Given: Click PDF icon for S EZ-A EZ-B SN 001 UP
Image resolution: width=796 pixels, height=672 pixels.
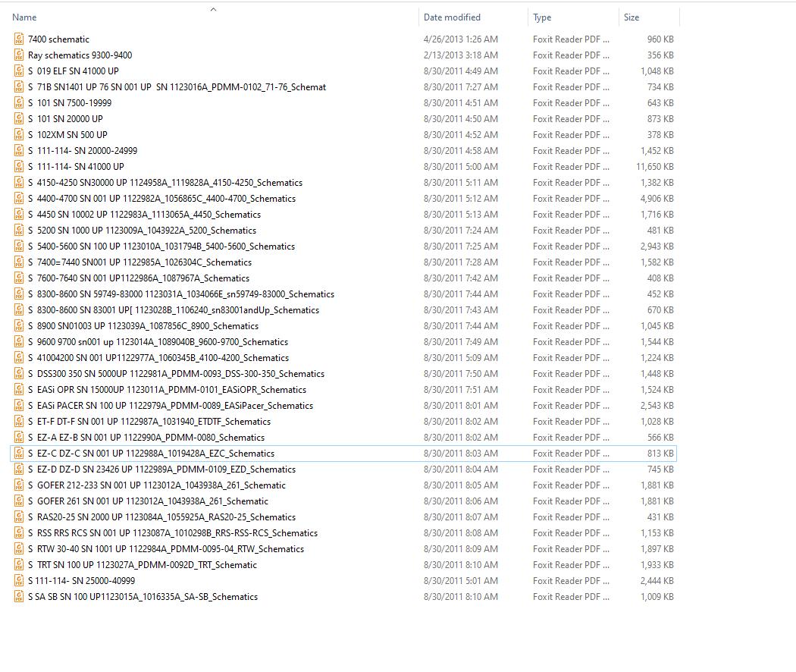Looking at the screenshot, I should point(19,438).
